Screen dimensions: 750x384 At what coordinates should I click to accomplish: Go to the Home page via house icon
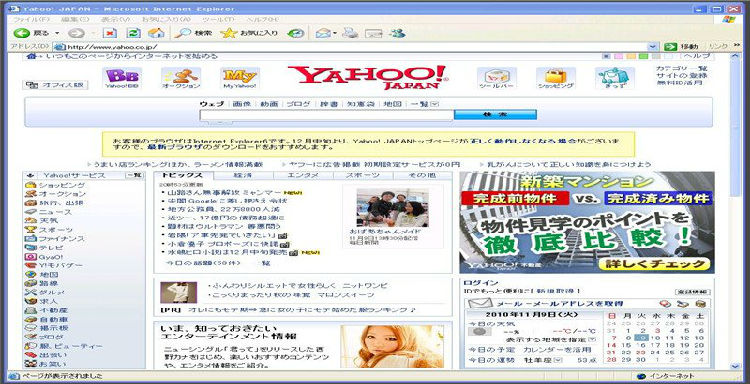pyautogui.click(x=156, y=33)
